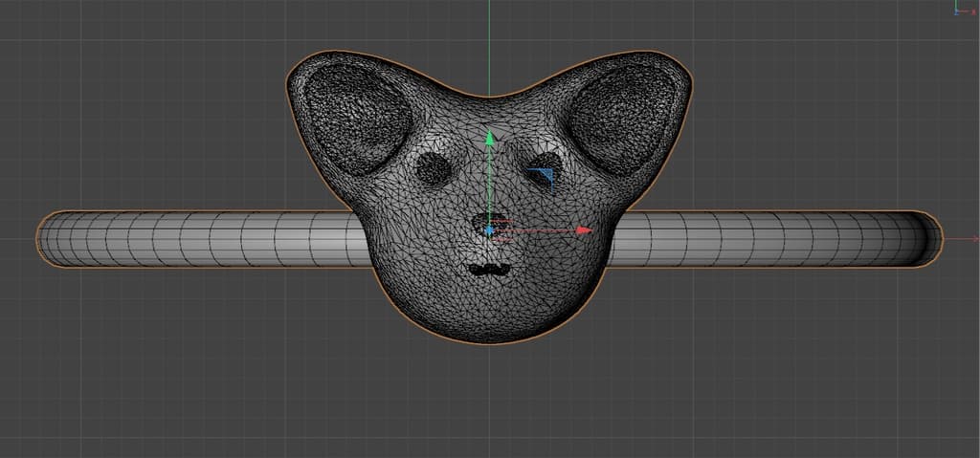
Task: Click the rounded left end of the ring
Action: 48,239
